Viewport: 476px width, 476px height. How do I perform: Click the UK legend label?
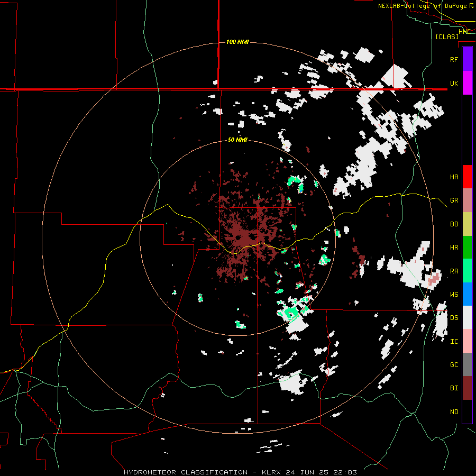[454, 83]
